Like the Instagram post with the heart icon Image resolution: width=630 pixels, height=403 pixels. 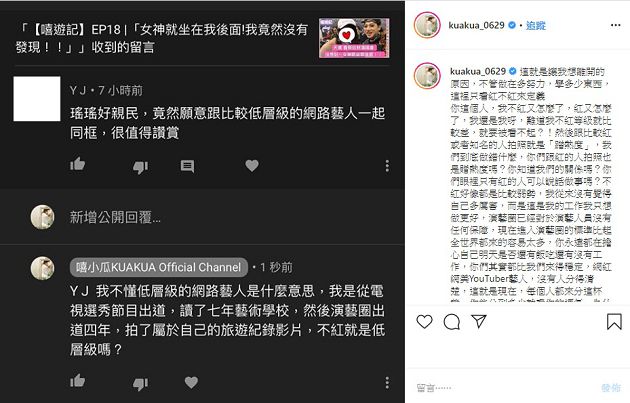tap(424, 321)
